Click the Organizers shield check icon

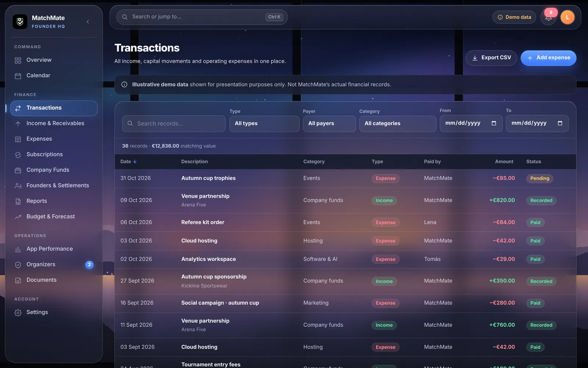click(x=18, y=265)
